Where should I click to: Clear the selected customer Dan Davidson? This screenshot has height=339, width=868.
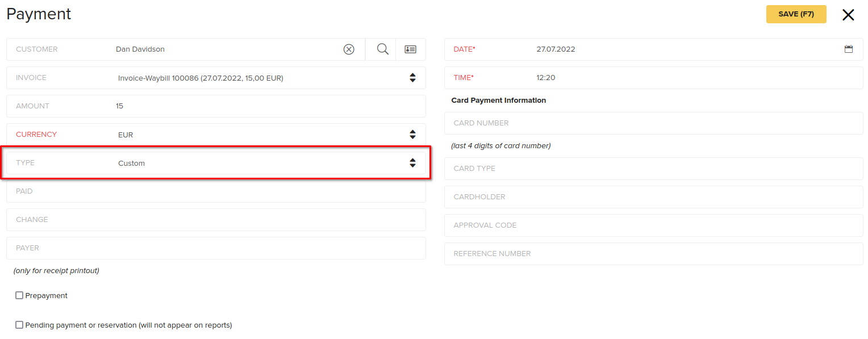coord(349,49)
